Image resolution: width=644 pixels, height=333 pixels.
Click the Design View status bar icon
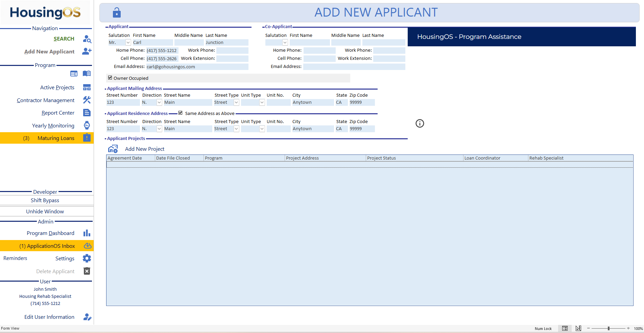pyautogui.click(x=578, y=328)
